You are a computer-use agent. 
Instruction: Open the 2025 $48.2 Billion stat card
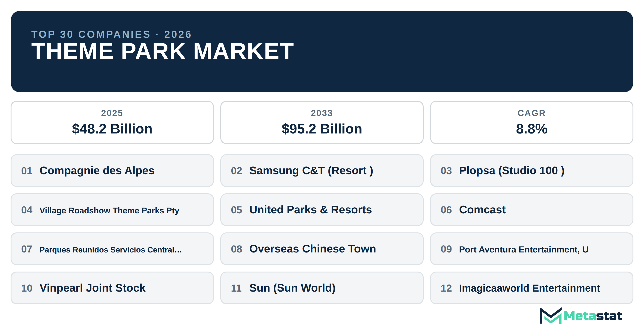pos(112,122)
